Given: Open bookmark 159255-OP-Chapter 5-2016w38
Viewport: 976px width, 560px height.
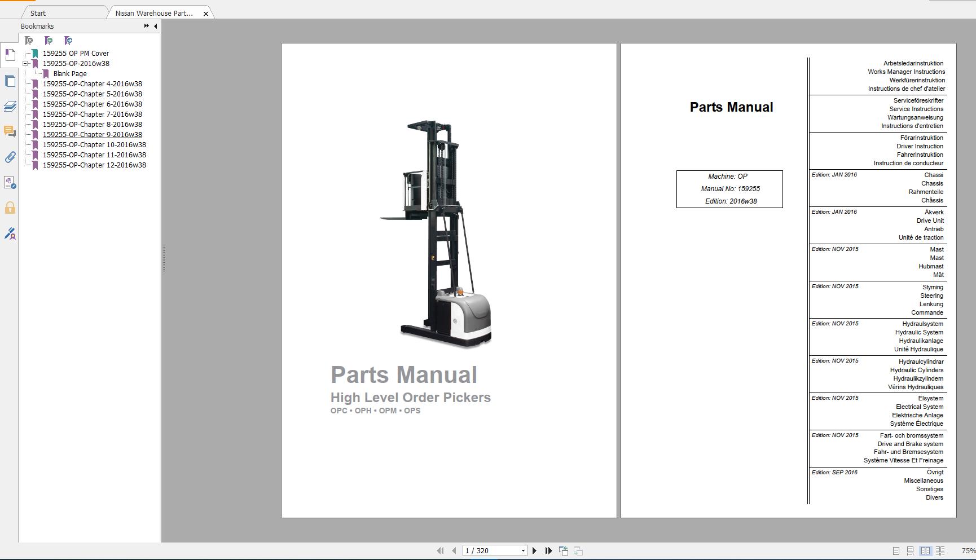Looking at the screenshot, I should (93, 94).
